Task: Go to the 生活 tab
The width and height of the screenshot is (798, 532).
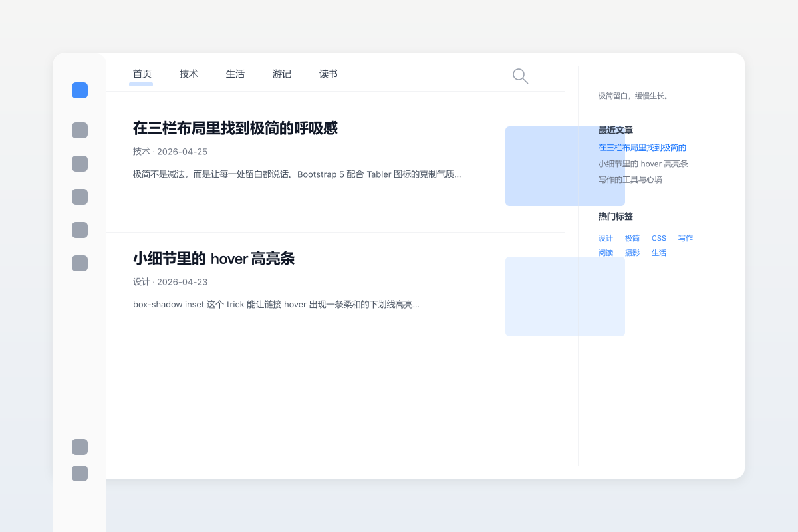Action: pyautogui.click(x=235, y=74)
